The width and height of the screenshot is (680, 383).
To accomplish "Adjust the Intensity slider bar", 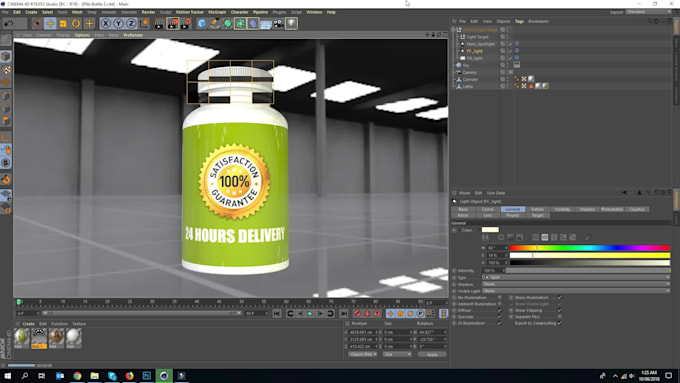I will [x=588, y=271].
